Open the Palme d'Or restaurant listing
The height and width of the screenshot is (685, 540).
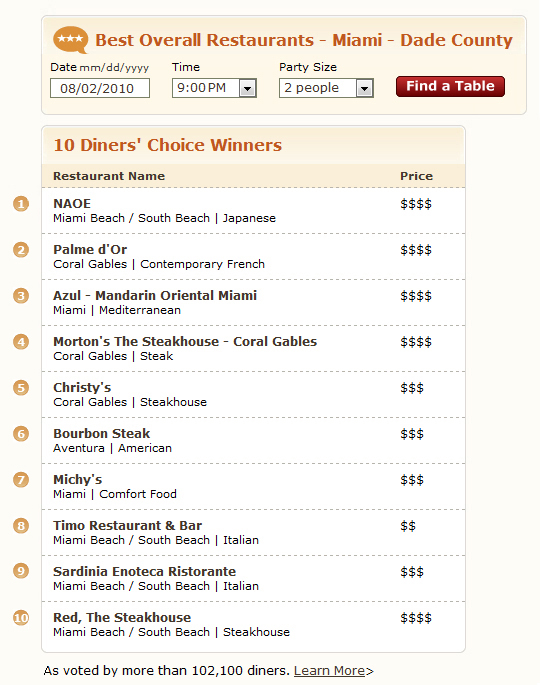point(90,249)
